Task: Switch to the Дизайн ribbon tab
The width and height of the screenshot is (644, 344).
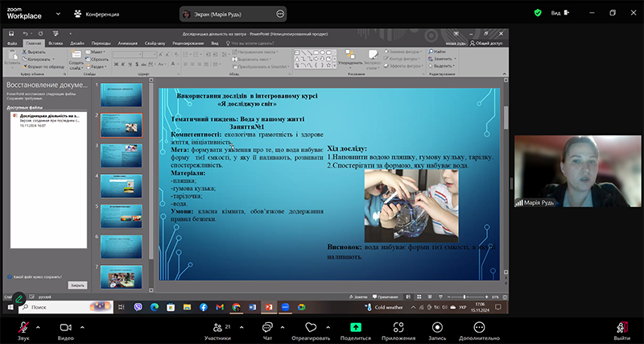Action: click(77, 44)
